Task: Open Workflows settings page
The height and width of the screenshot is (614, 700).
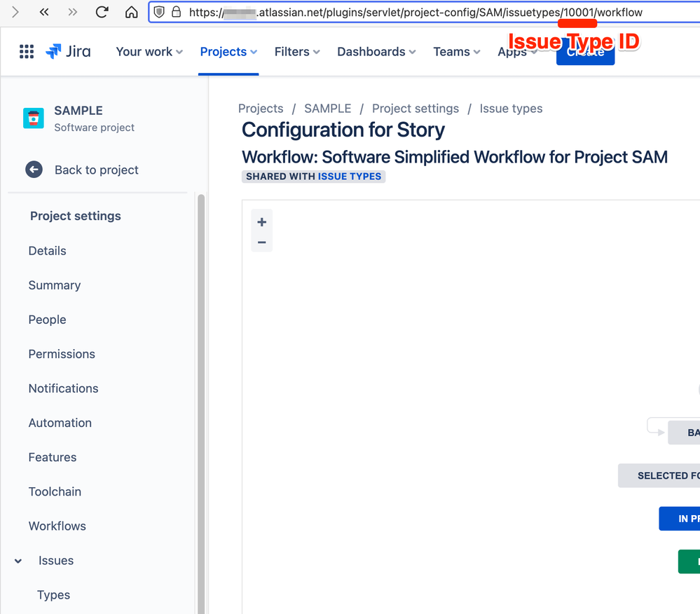Action: point(57,526)
